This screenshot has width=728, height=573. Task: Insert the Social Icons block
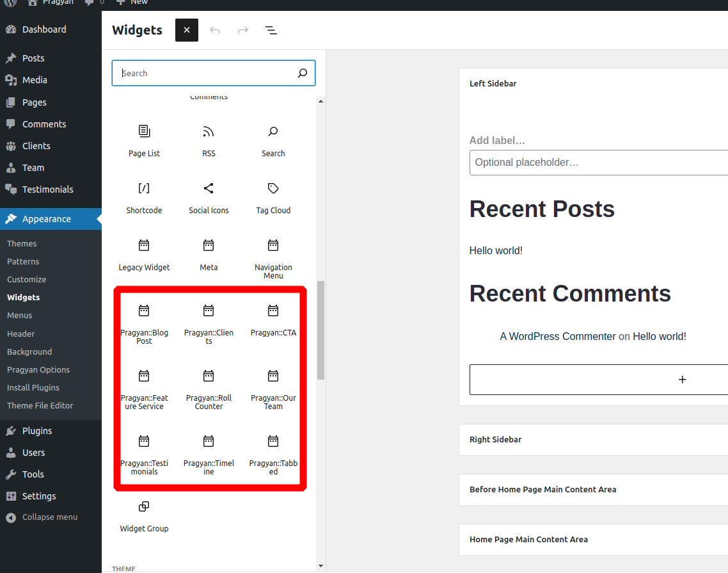pyautogui.click(x=209, y=198)
